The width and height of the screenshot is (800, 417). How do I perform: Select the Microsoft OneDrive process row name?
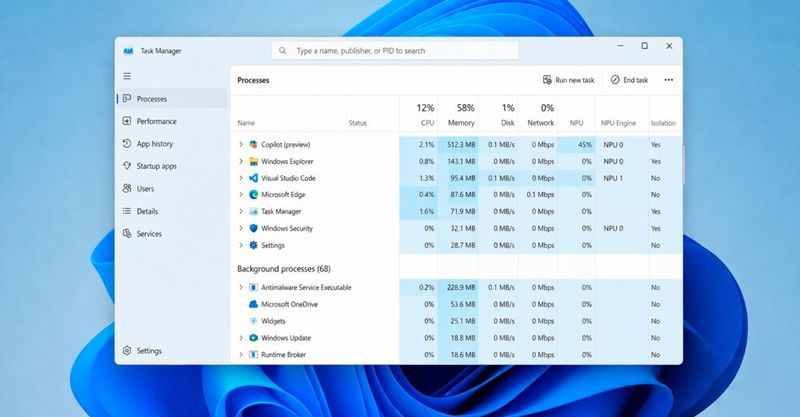[289, 304]
